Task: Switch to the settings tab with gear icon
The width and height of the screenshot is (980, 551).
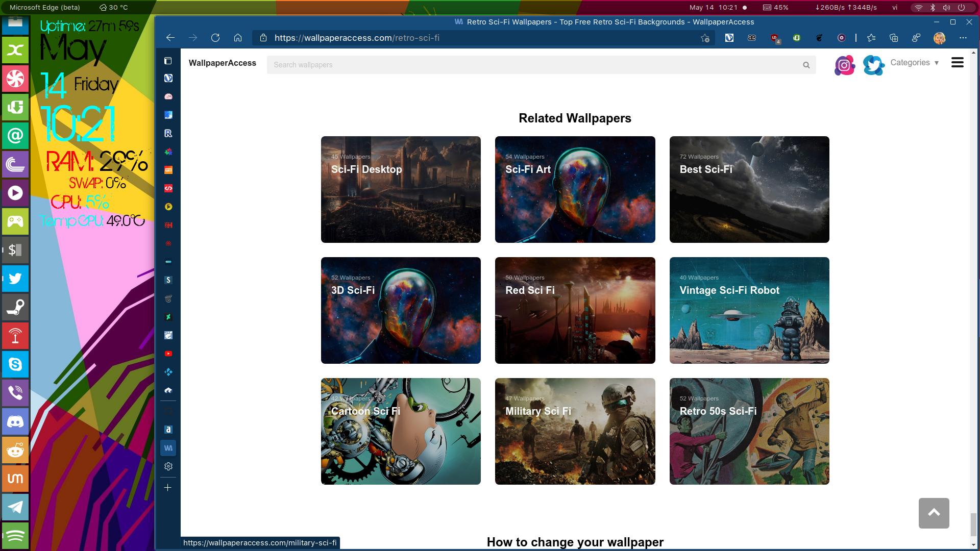Action: (168, 466)
